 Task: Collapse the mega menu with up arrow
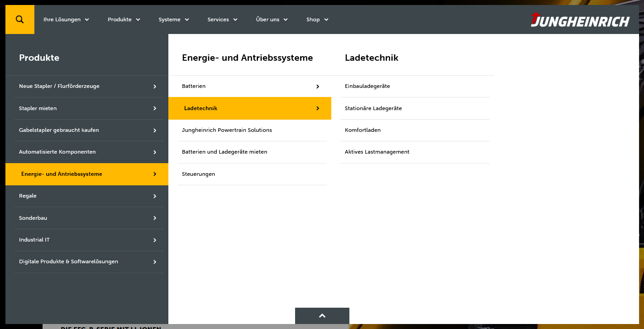click(x=322, y=316)
